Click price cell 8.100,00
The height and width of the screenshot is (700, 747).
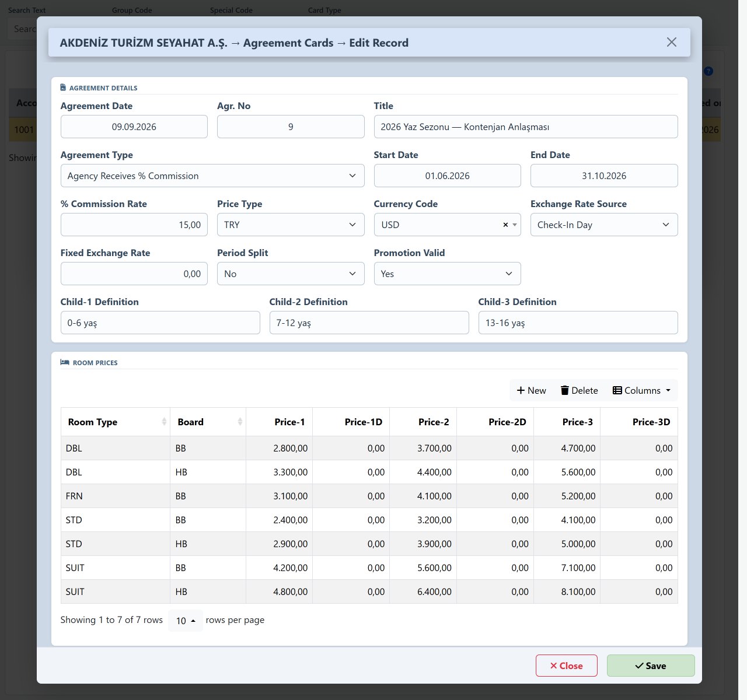[567, 591]
